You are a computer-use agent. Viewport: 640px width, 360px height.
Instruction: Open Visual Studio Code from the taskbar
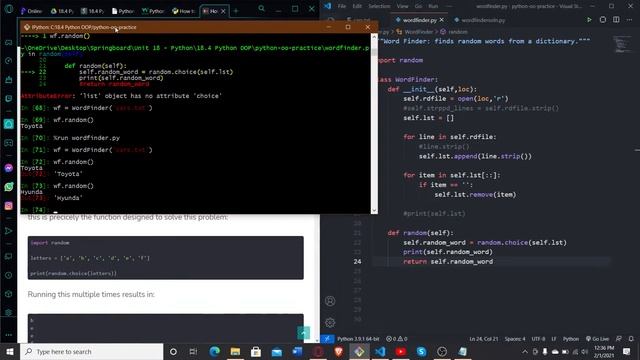380,351
